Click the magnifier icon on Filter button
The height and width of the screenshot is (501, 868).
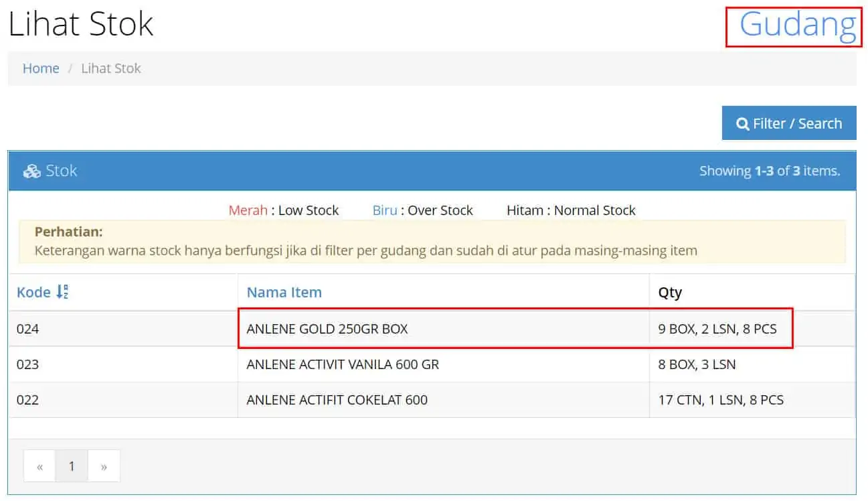(742, 124)
